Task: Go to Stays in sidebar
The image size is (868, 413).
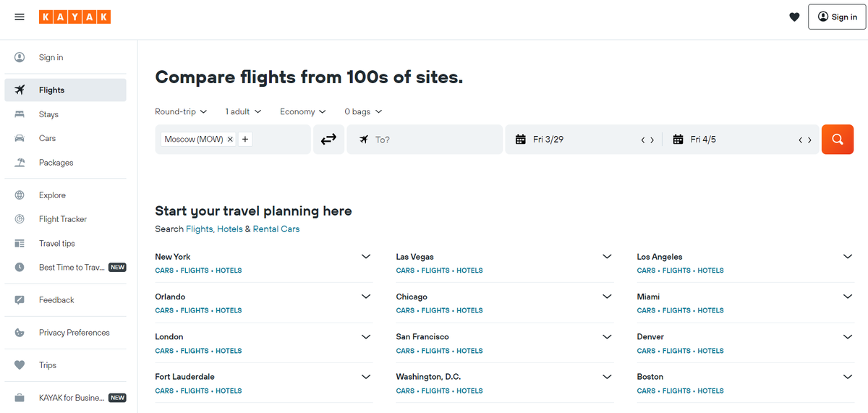Action: click(48, 114)
